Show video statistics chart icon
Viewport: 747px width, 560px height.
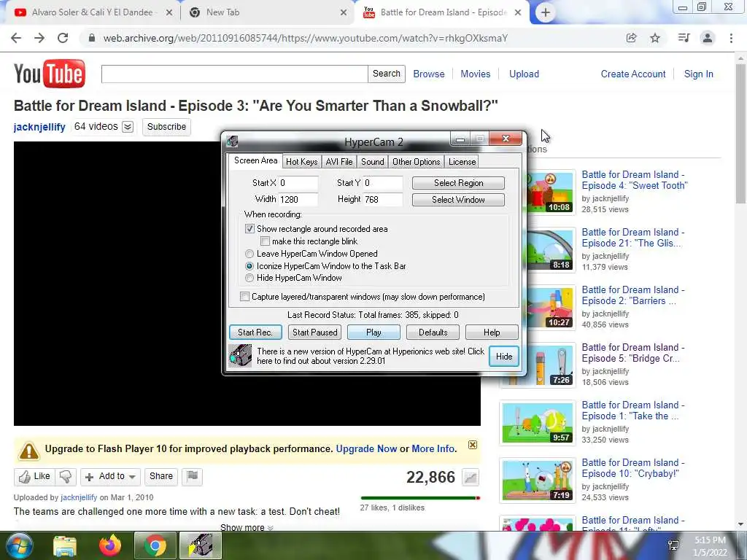point(471,477)
